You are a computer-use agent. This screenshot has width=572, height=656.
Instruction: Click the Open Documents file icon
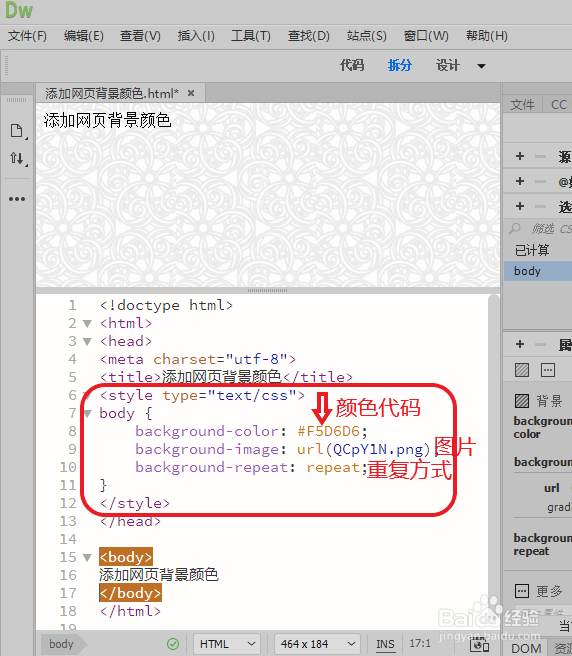[17, 131]
